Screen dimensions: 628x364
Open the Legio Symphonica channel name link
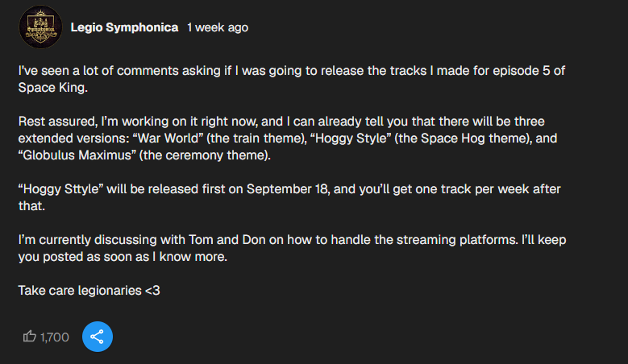pos(125,27)
